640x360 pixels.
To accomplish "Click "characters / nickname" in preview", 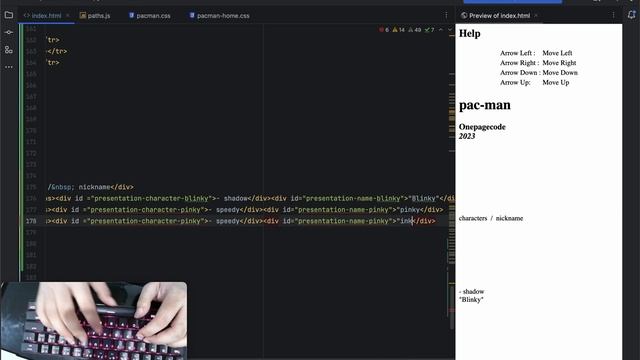I will pyautogui.click(x=491, y=218).
